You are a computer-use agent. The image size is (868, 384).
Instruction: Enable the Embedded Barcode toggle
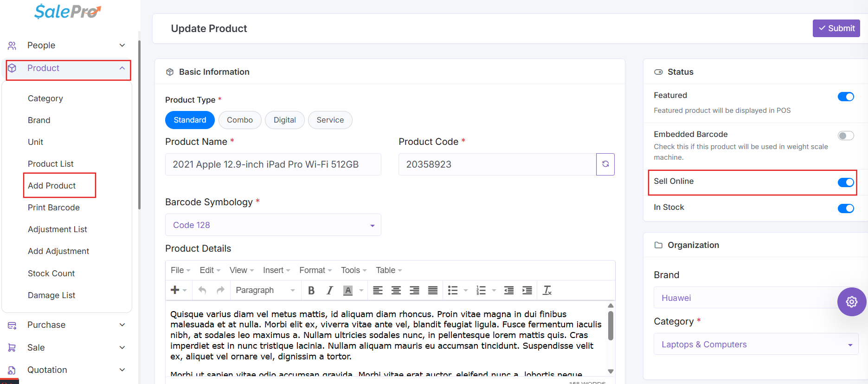846,136
